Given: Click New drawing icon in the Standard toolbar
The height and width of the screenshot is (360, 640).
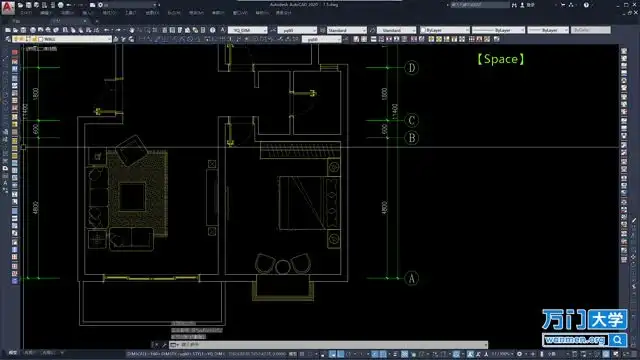Looking at the screenshot, I should [x=8, y=30].
